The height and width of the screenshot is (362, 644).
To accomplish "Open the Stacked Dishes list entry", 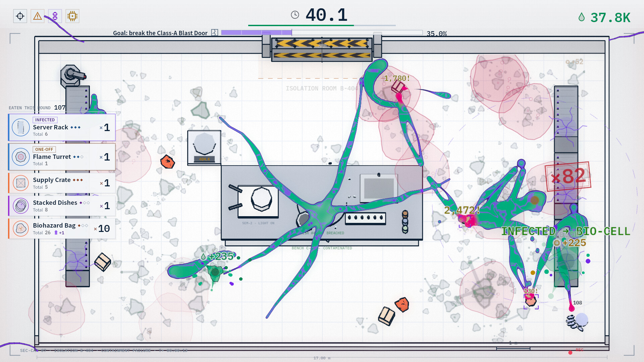I will pos(62,206).
